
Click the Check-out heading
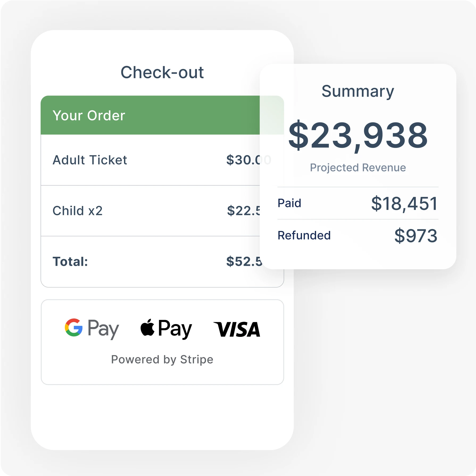[162, 72]
